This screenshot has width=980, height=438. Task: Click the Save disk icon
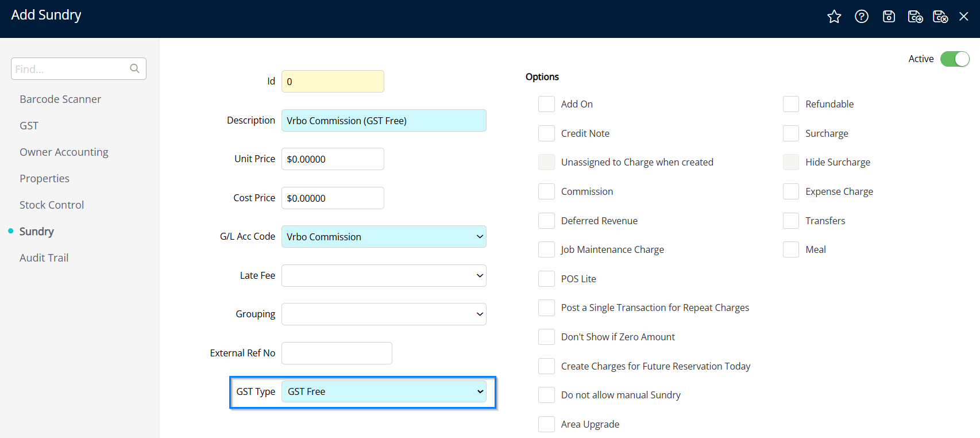click(889, 17)
